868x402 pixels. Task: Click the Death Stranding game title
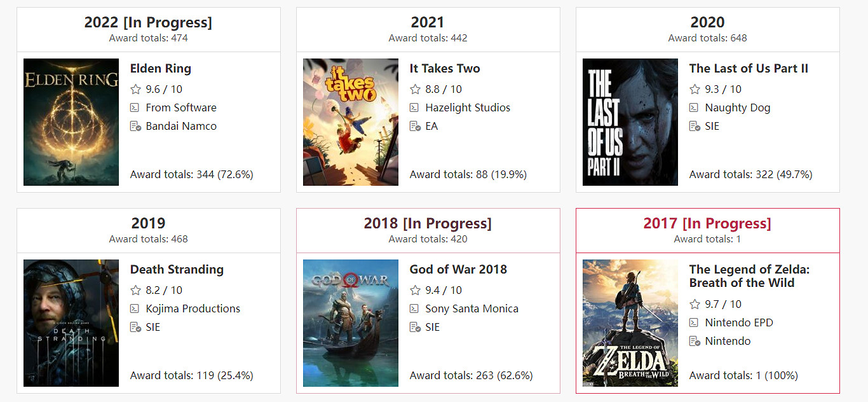click(x=177, y=270)
